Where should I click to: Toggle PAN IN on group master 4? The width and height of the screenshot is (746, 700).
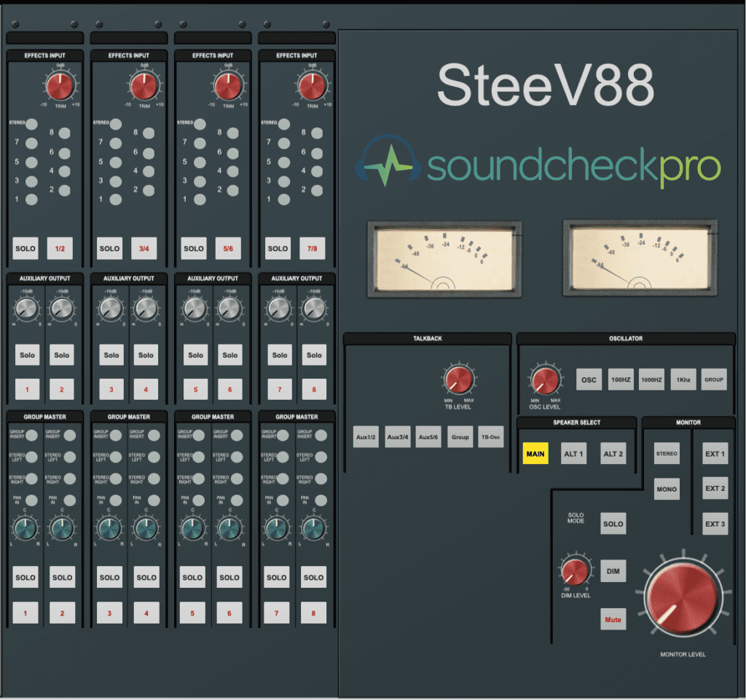click(154, 500)
